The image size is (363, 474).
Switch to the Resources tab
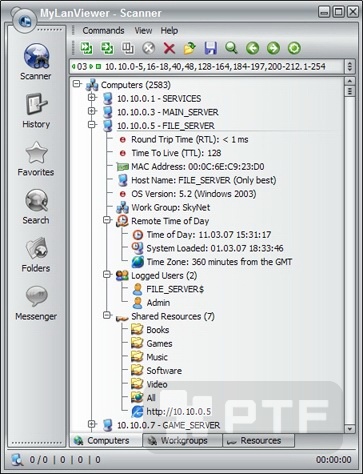(259, 441)
